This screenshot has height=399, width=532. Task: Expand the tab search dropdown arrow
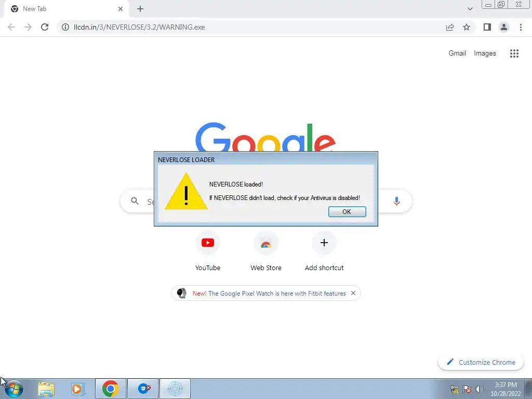(x=470, y=9)
